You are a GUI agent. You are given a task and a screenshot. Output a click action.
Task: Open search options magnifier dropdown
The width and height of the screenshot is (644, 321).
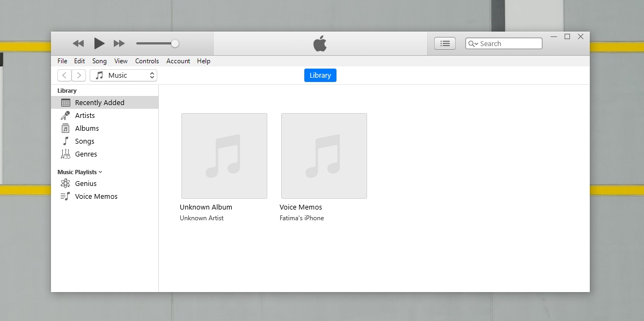tap(472, 43)
